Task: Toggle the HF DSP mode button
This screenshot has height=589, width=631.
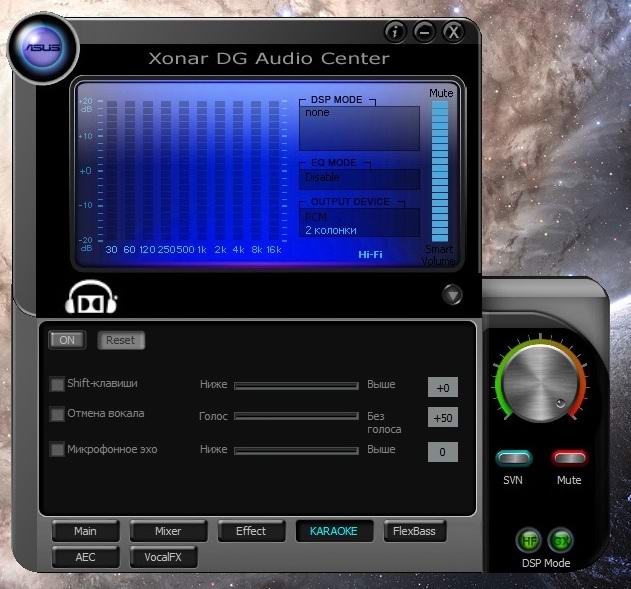Action: pos(528,541)
